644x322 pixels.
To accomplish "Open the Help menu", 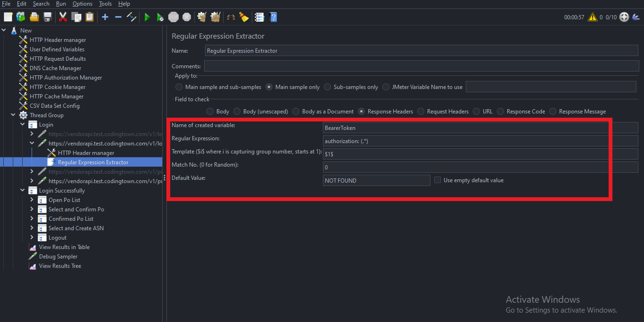I will point(124,4).
